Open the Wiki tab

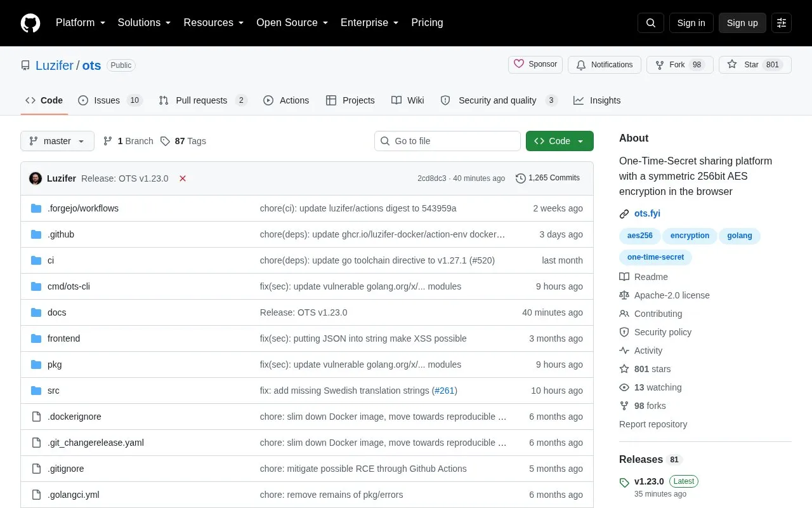point(408,100)
